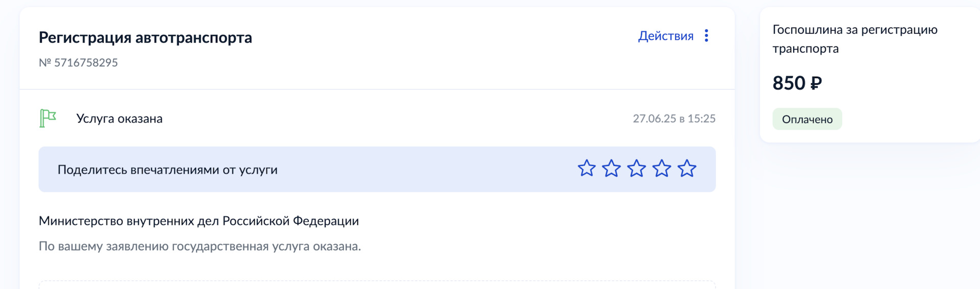The width and height of the screenshot is (980, 289).
Task: Click the green flag status icon
Action: coord(47,118)
